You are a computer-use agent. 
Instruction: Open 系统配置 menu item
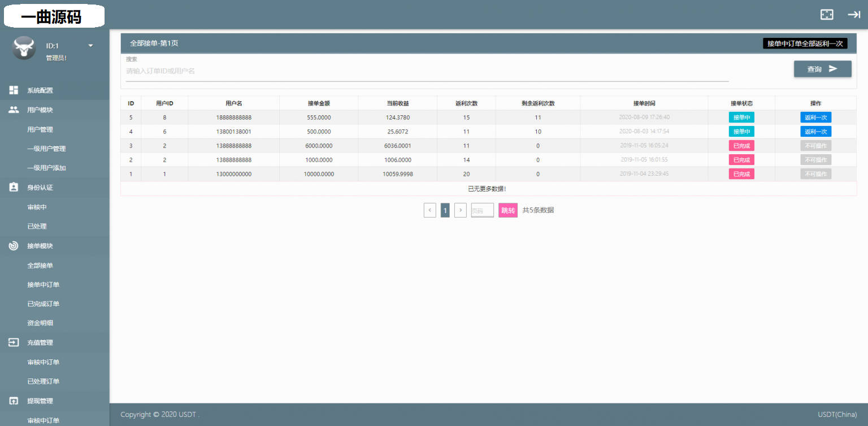55,90
